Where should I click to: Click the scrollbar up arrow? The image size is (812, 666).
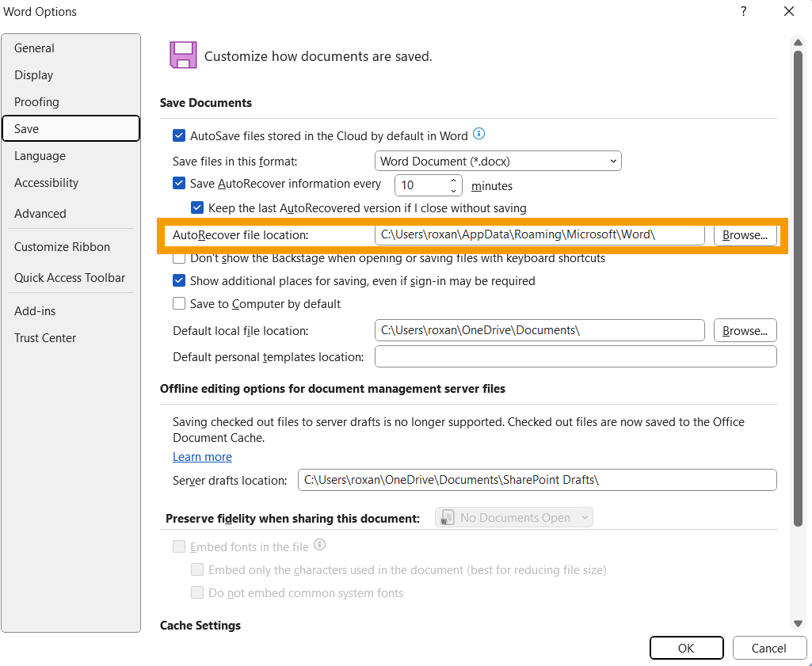(799, 42)
